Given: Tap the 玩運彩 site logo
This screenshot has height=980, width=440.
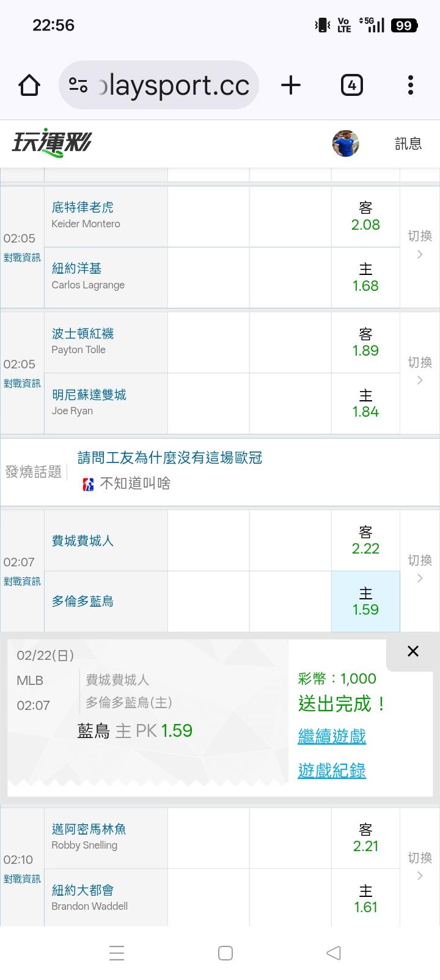Looking at the screenshot, I should [x=52, y=143].
